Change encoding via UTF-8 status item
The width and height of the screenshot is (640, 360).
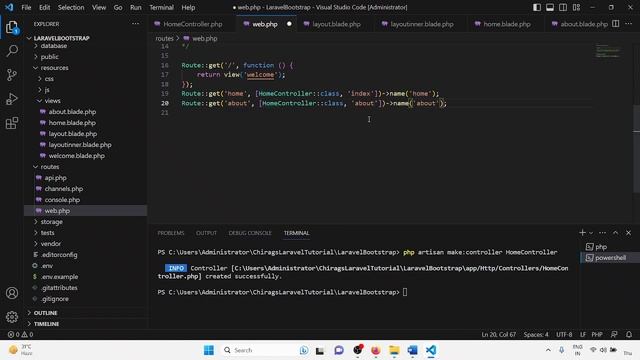[x=564, y=335]
